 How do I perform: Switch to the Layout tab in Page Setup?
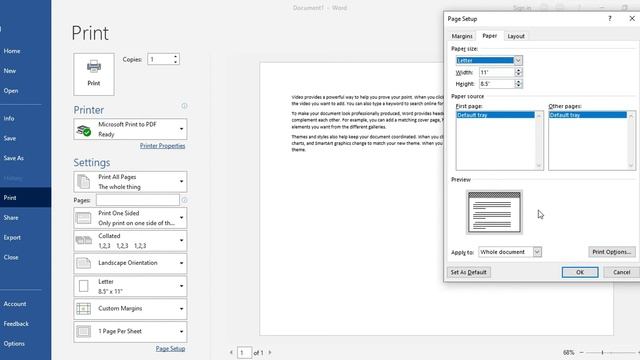tap(516, 36)
